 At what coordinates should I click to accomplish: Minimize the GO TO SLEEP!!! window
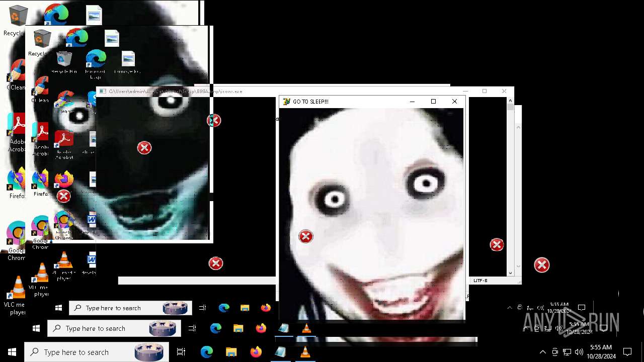pos(412,102)
